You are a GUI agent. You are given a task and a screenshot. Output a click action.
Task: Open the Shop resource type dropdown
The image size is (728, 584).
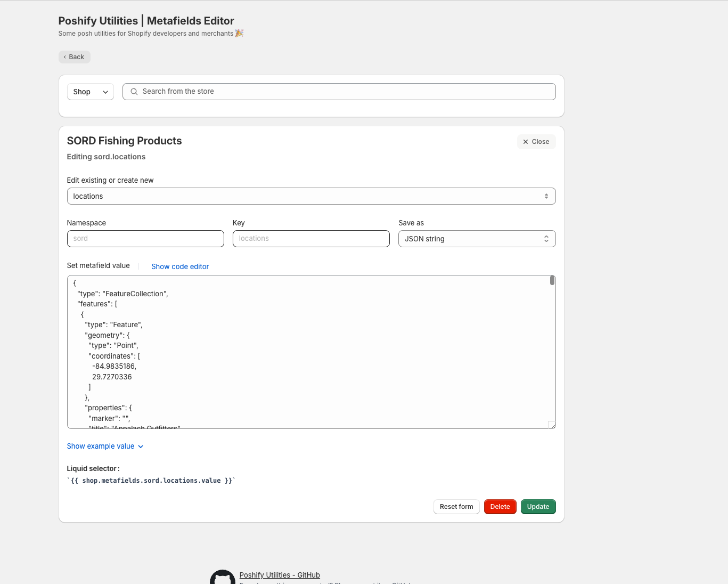click(x=90, y=92)
